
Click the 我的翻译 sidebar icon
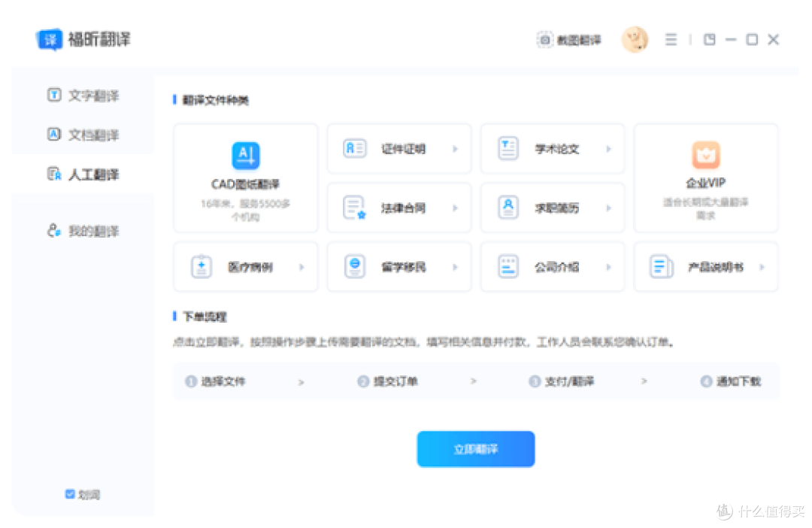[x=54, y=230]
